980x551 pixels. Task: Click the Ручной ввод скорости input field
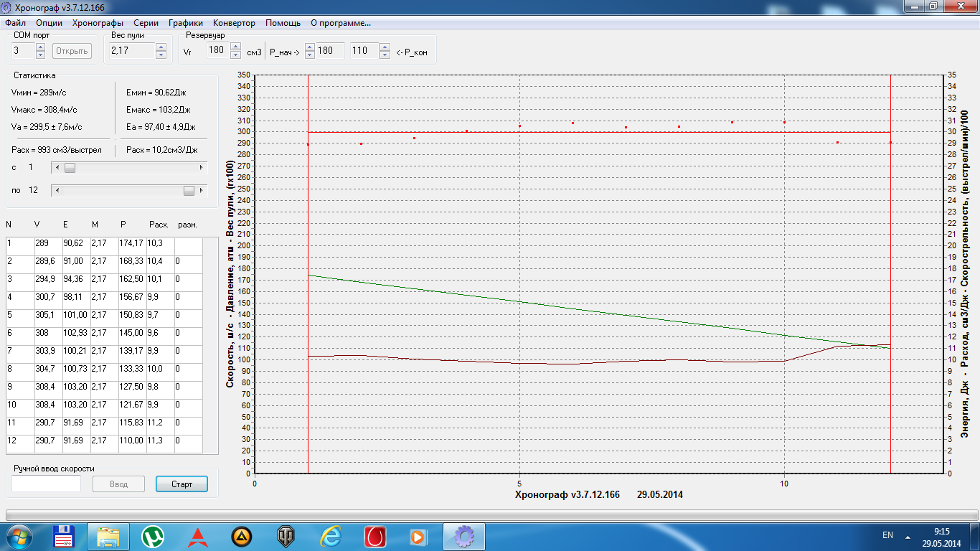coord(47,484)
